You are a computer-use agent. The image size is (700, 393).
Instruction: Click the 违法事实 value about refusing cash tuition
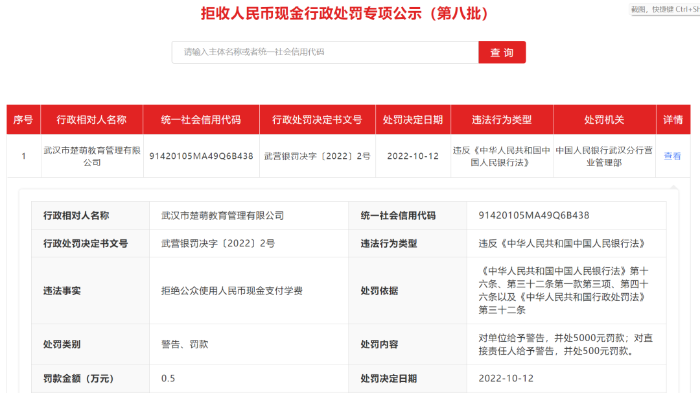tap(232, 291)
